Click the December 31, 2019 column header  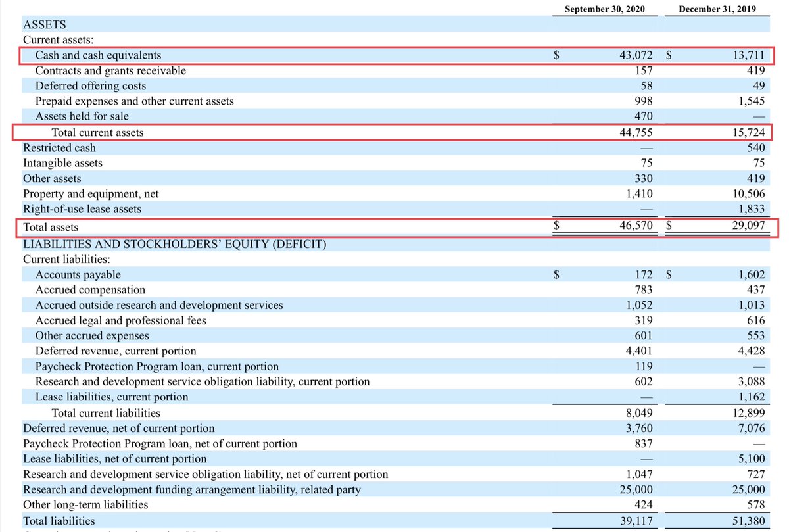[717, 9]
